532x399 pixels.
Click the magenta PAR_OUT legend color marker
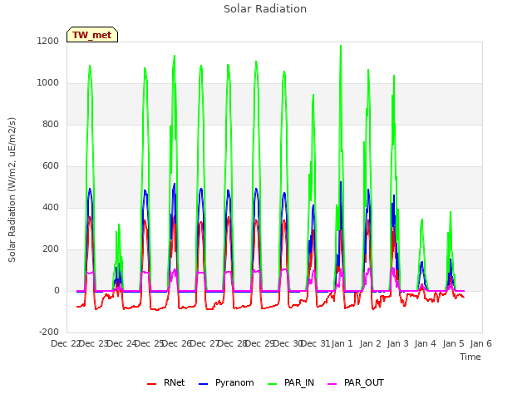[x=332, y=384]
